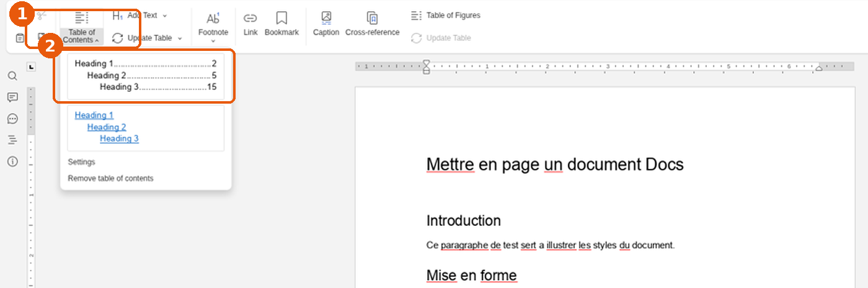Add a Bookmark using the ribbon icon
Viewport: 868px width, 288px height.
tap(281, 24)
